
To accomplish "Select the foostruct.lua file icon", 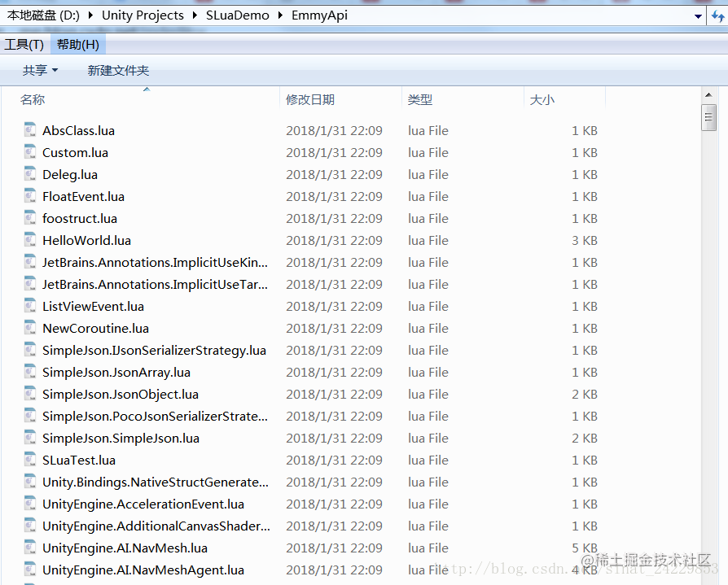I will click(x=29, y=218).
